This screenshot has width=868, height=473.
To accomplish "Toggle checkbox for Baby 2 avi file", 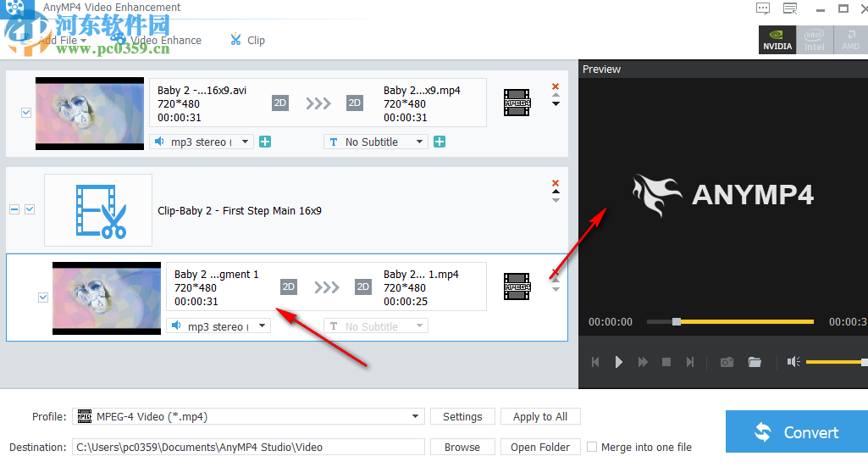I will pos(26,113).
